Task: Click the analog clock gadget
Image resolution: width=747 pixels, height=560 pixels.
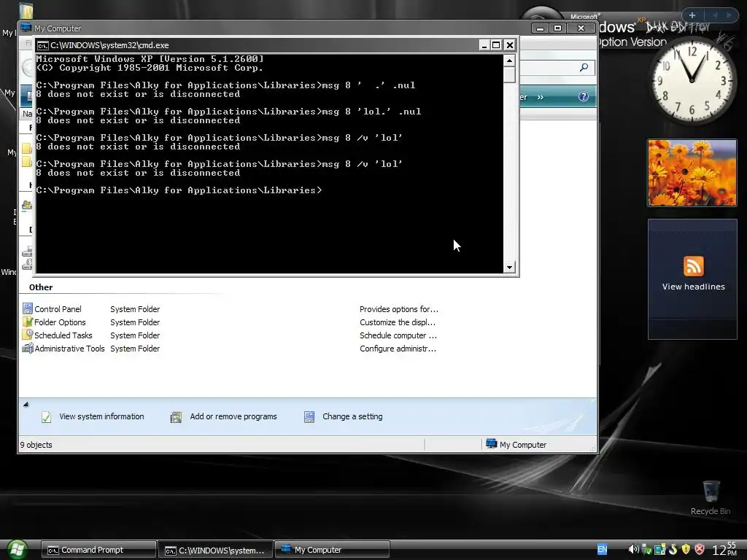Action: tap(692, 80)
